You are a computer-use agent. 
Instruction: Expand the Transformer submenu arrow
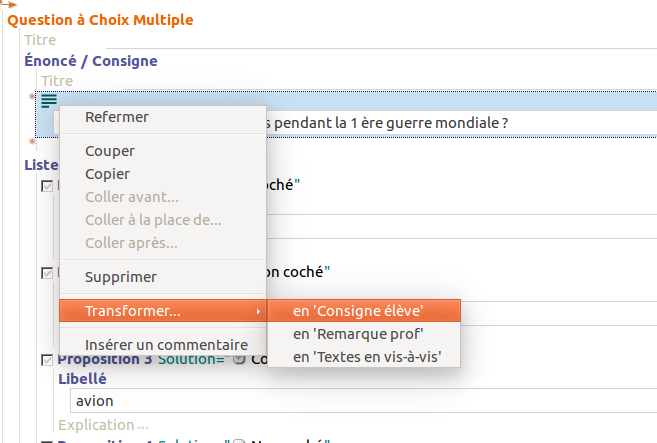tap(258, 312)
